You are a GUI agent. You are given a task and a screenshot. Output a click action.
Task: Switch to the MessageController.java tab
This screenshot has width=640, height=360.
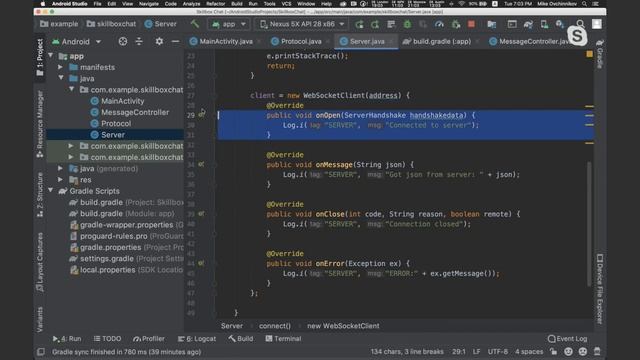531,41
